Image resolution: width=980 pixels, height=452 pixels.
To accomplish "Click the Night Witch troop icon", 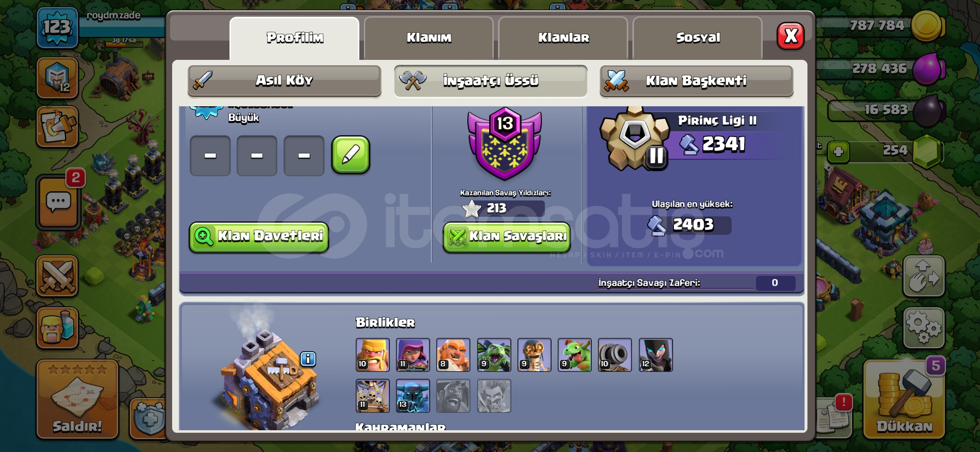I will [x=655, y=355].
